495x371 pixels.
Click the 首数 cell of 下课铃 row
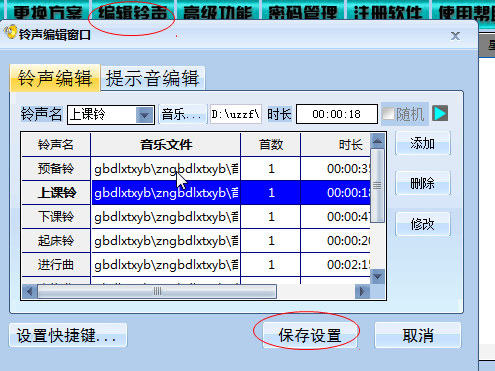pos(271,217)
